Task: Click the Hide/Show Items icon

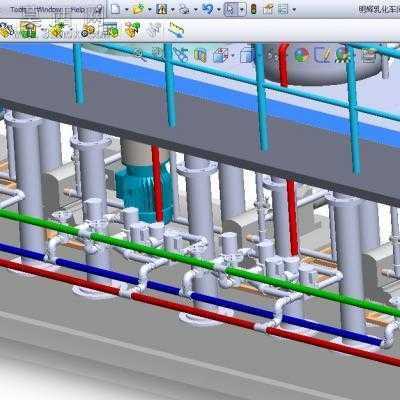Action: 273,56
